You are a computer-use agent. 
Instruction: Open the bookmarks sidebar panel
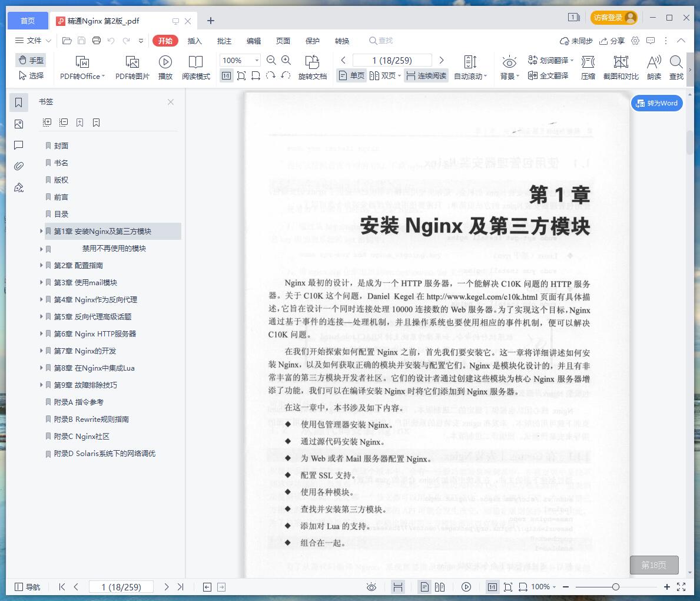(x=19, y=103)
